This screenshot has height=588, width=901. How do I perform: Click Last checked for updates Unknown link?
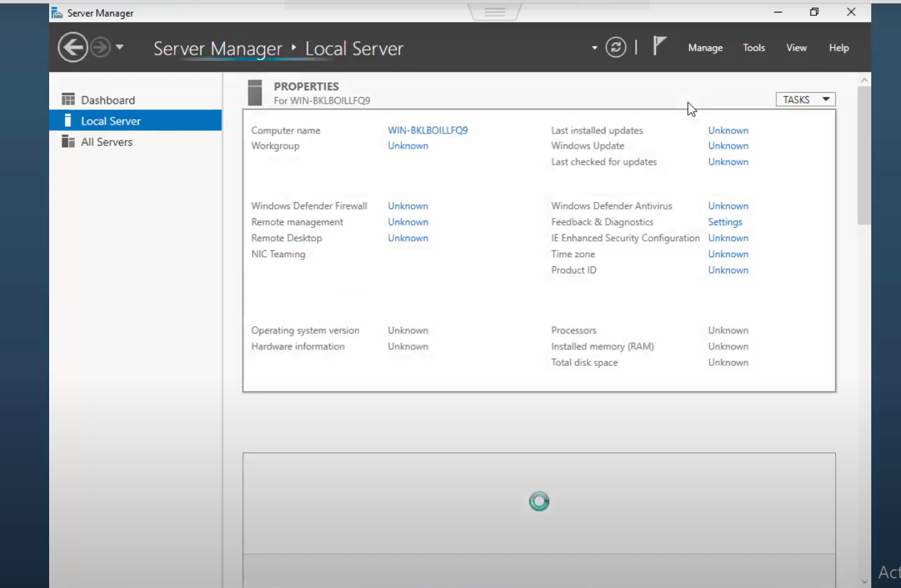coord(728,162)
